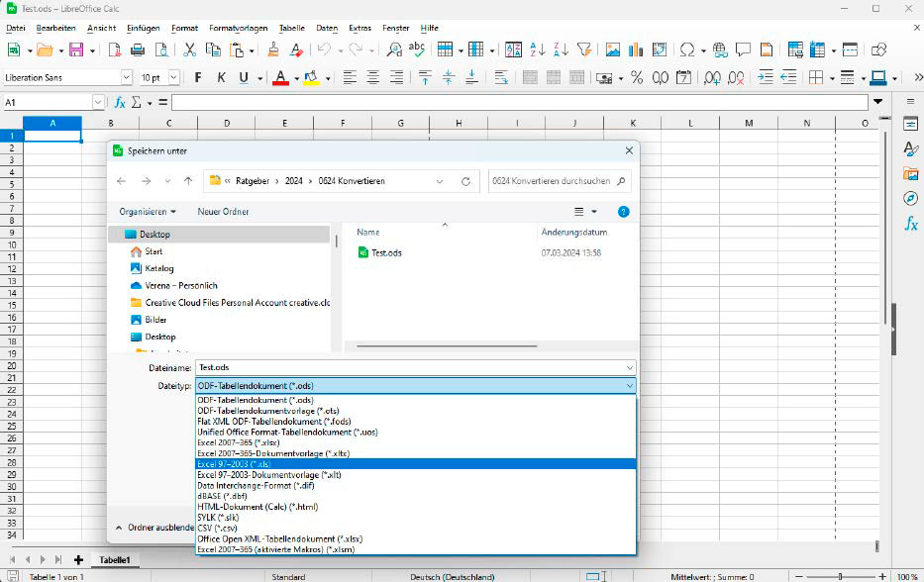
Task: Select the format as currency icon
Action: point(604,77)
